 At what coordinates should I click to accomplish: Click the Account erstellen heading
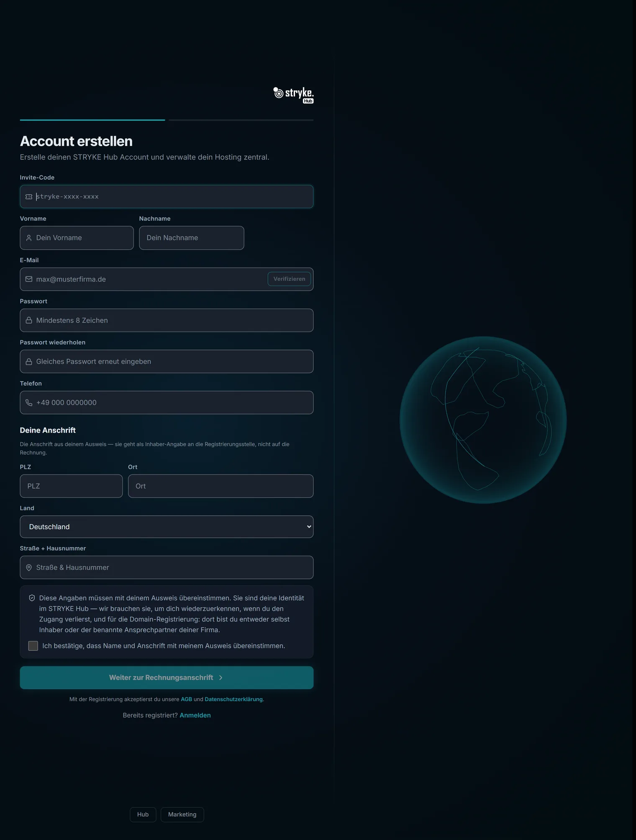pos(76,142)
